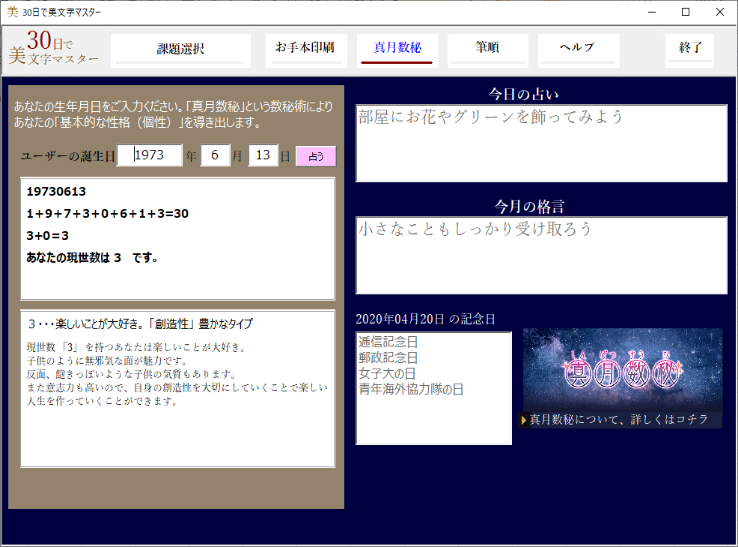The image size is (738, 547).
Task: Select 女子大の日 list entry
Action: click(388, 374)
